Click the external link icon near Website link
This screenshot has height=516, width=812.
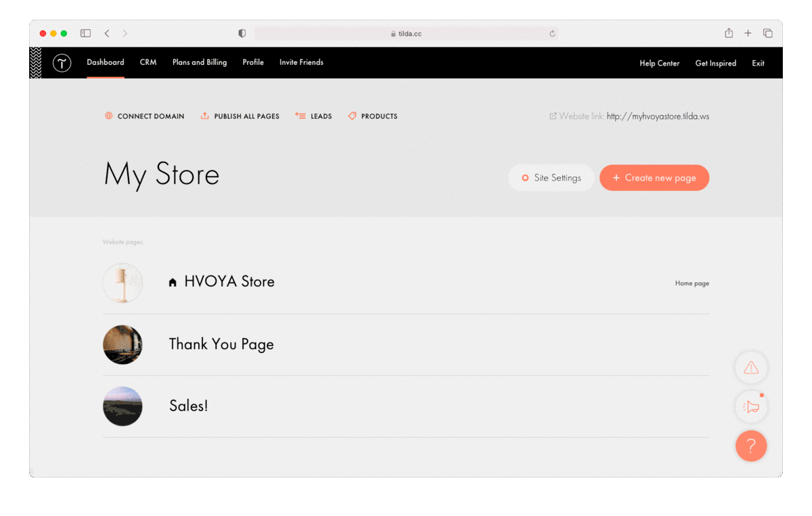tap(553, 116)
